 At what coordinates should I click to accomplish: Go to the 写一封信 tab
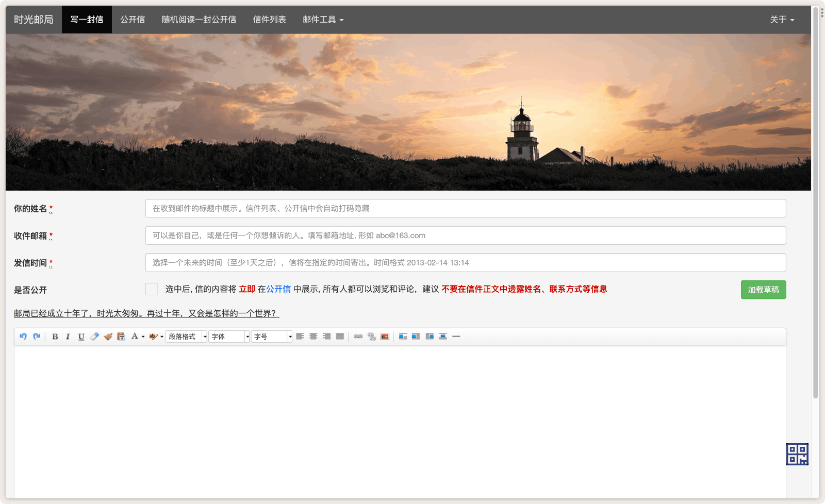pos(87,20)
